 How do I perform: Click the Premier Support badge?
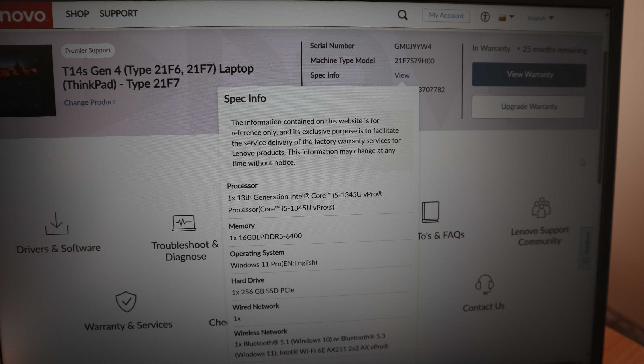(88, 50)
